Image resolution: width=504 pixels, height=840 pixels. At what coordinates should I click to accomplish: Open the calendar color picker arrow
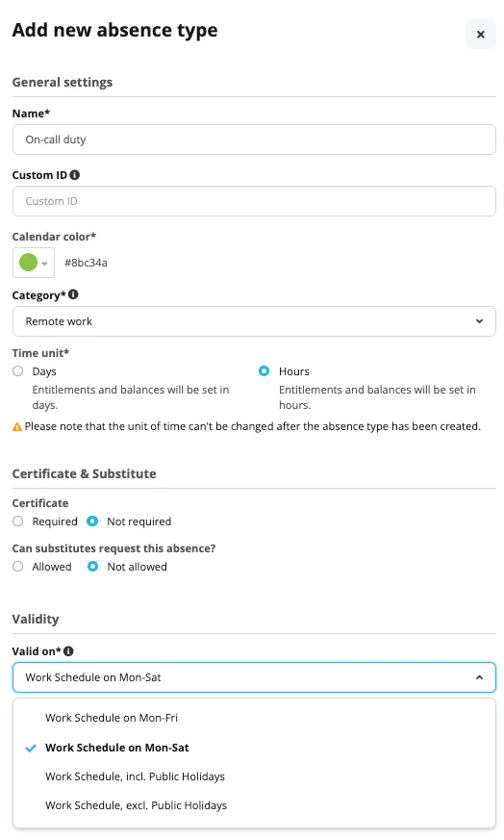[44, 263]
